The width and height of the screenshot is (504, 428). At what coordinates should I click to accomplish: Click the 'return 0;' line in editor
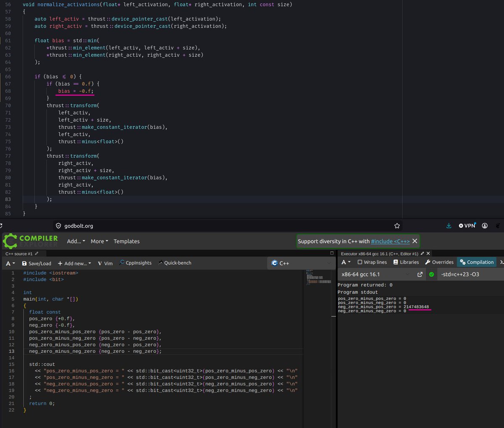42,403
